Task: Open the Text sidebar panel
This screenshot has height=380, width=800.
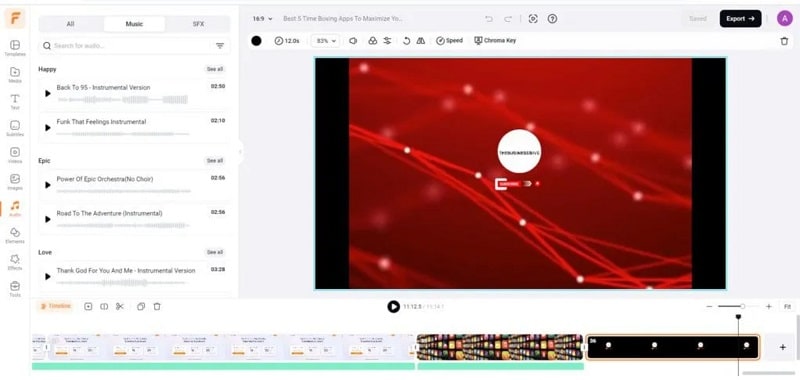Action: click(x=15, y=102)
